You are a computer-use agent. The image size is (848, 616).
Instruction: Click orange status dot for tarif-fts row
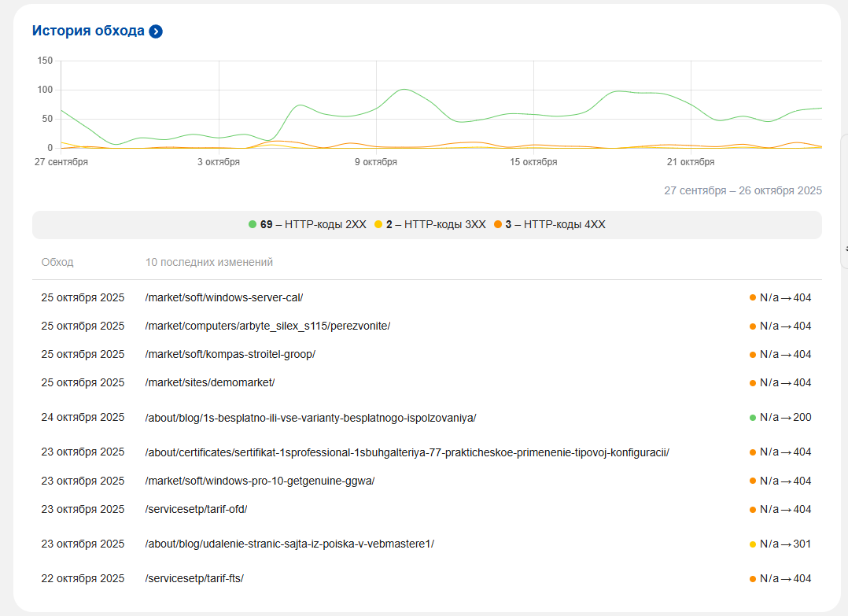click(x=753, y=578)
